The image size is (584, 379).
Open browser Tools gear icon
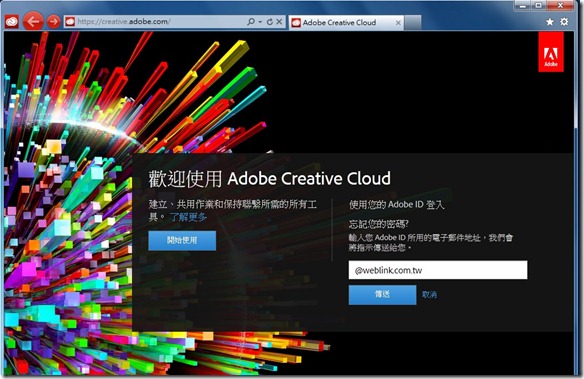(564, 22)
